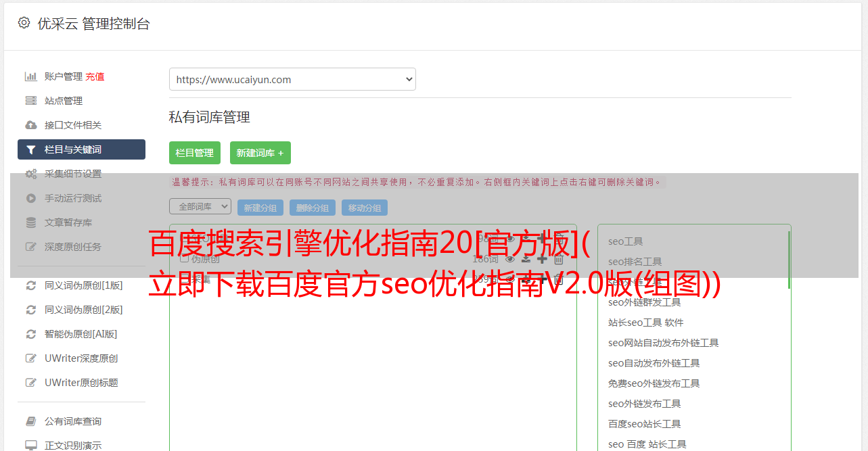
Task: Click the 优采云 管理控制台 header title
Action: tap(93, 24)
